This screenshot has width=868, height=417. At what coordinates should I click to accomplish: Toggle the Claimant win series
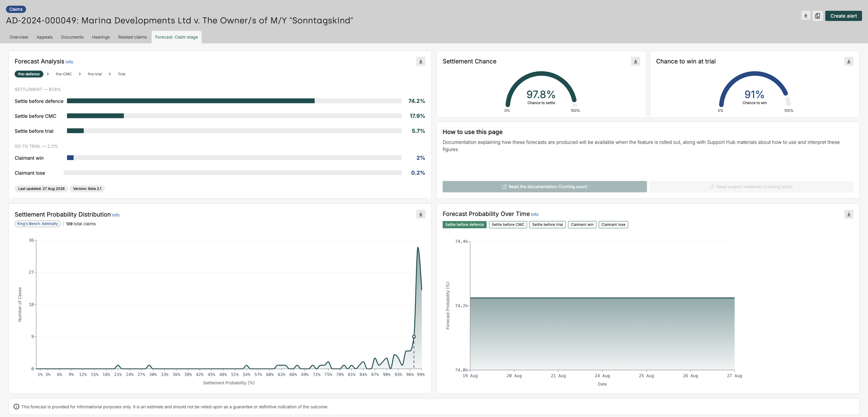(582, 225)
